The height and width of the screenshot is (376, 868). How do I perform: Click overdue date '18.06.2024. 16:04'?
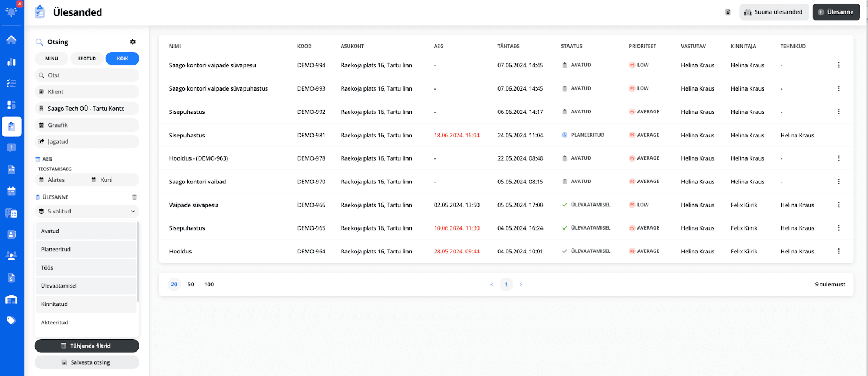(x=457, y=135)
